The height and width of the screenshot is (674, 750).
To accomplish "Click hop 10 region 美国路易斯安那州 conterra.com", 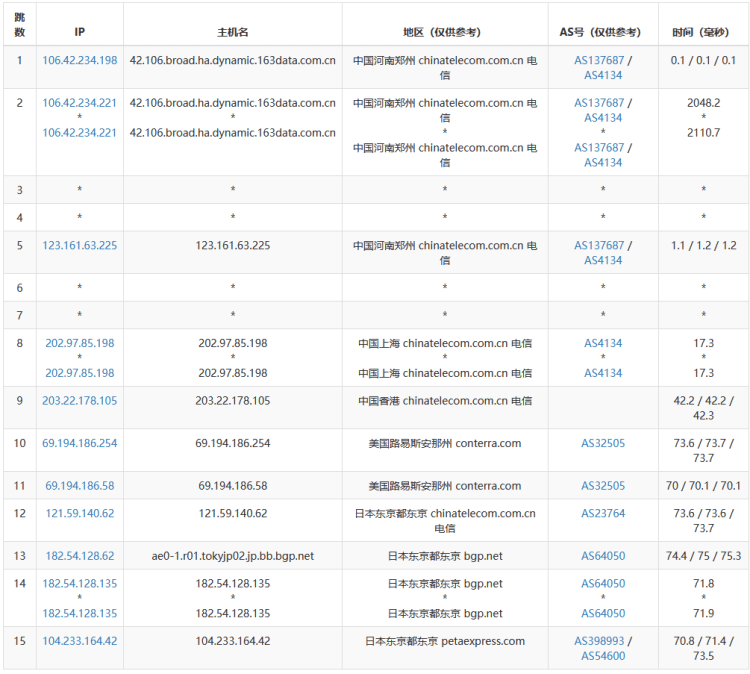I will tap(445, 443).
